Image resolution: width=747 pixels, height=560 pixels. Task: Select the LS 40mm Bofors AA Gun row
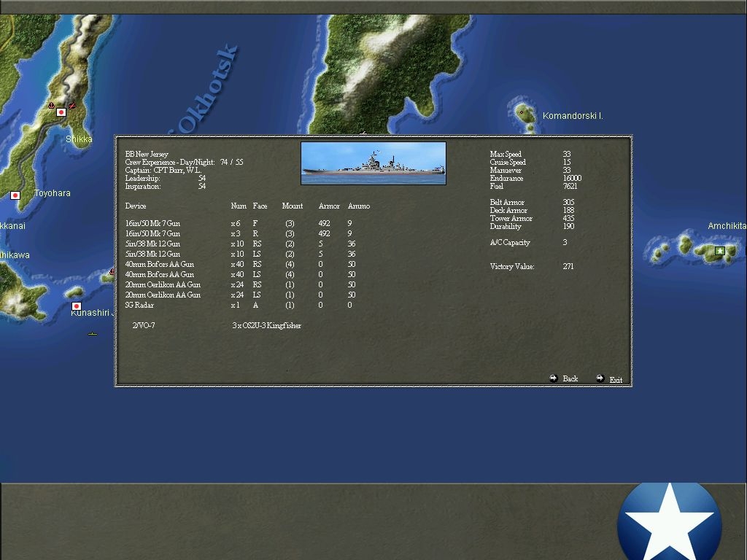(240, 274)
